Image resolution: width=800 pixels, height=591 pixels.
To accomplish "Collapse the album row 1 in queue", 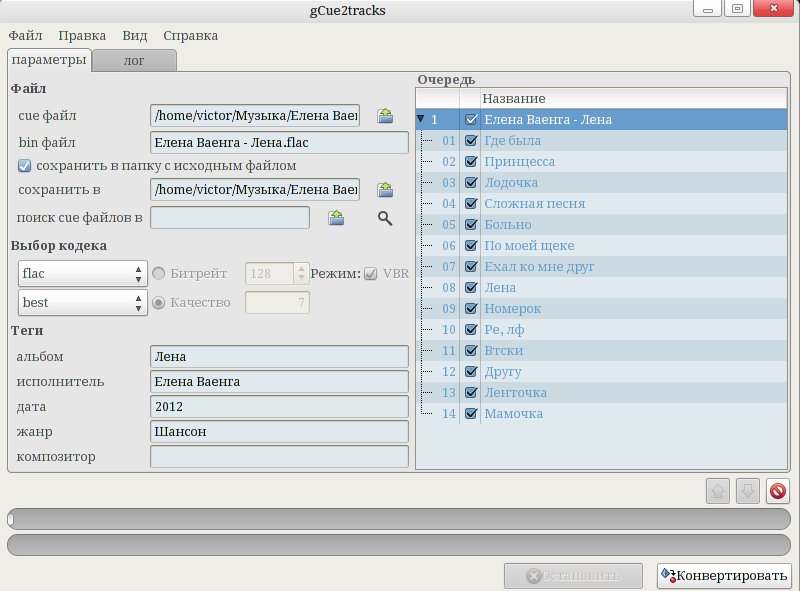I will tap(421, 119).
